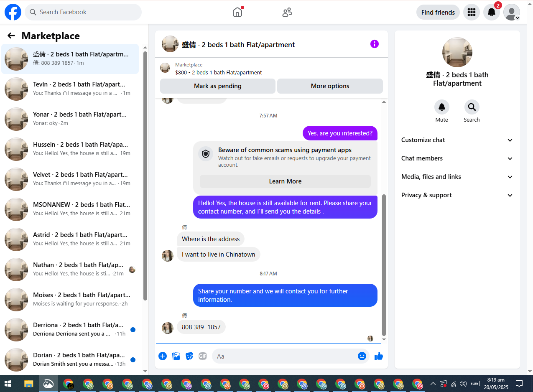The image size is (533, 392).
Task: Click chat header listing thumbnail
Action: click(x=170, y=44)
